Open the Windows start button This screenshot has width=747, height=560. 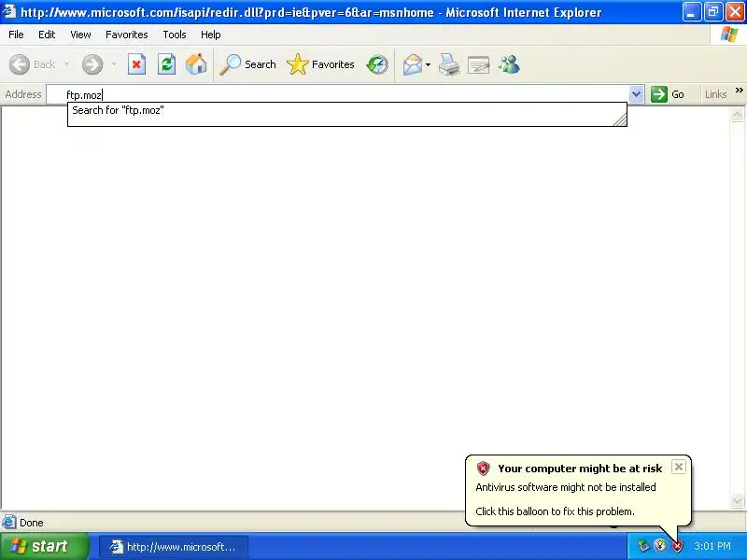pos(44,546)
